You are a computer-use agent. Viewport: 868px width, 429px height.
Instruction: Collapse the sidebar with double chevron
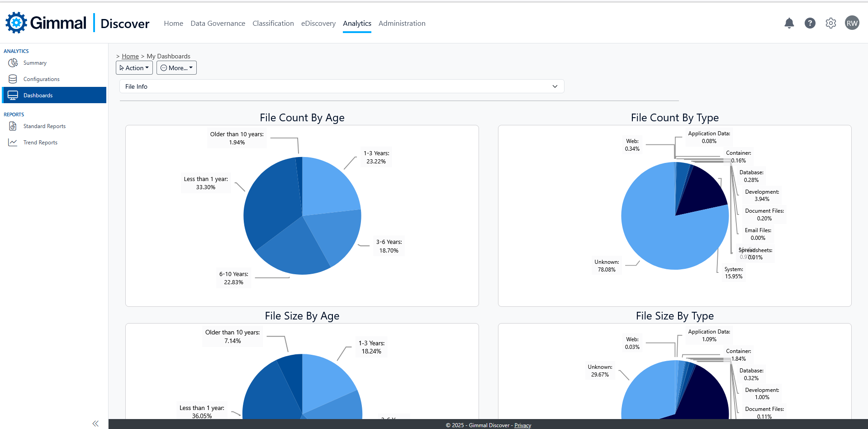95,424
